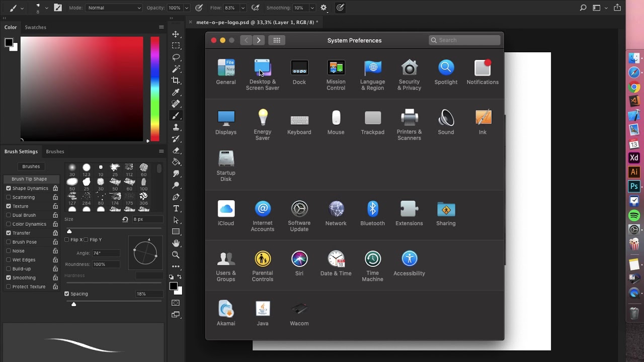Image resolution: width=644 pixels, height=362 pixels.
Task: Select the Lasso tool in Photoshop
Action: click(176, 57)
